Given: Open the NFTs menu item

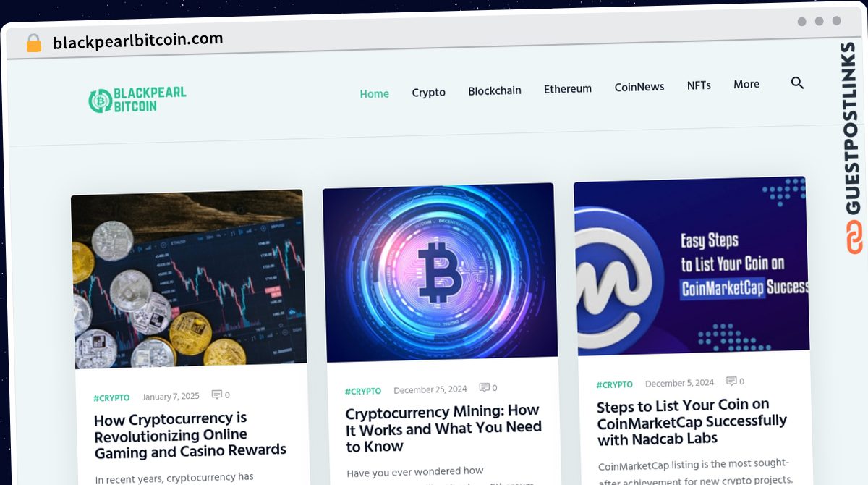Looking at the screenshot, I should [699, 85].
